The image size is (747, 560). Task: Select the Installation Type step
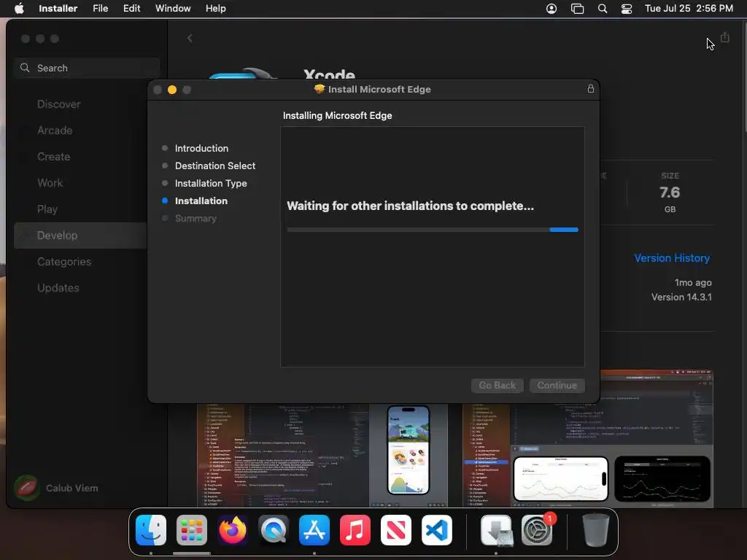click(211, 183)
